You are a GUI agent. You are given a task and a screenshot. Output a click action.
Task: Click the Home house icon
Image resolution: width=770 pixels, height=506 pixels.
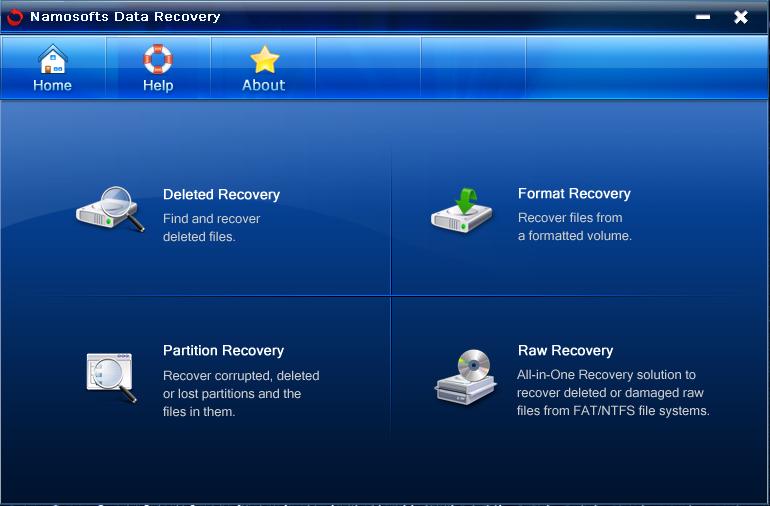pyautogui.click(x=53, y=59)
